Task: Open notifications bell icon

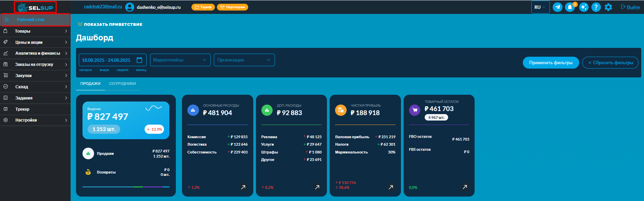Action: (x=570, y=7)
